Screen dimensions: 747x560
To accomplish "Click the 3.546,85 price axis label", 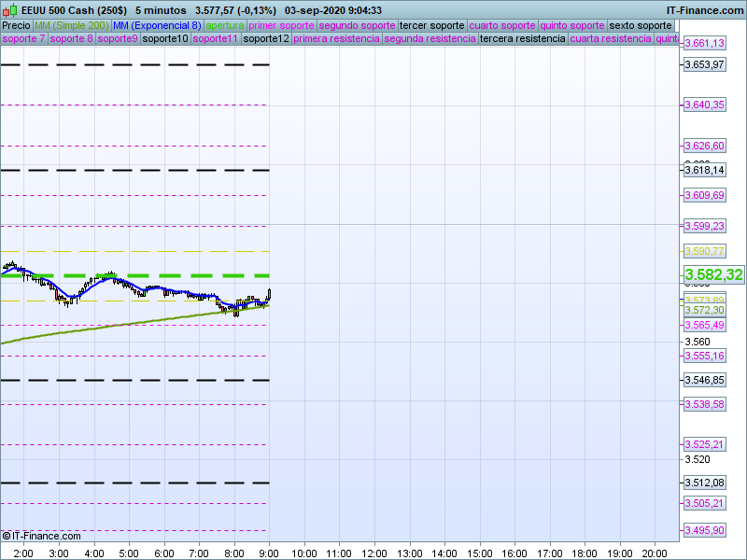I will 704,380.
